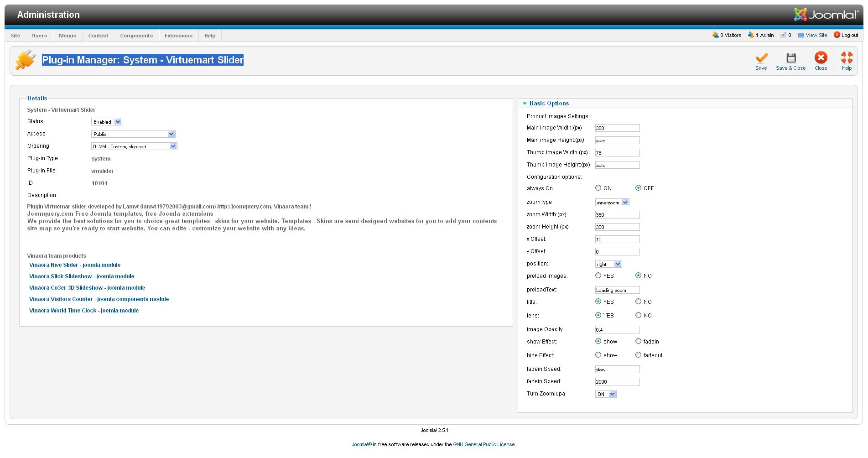Viewport: 868px width, 458px height.
Task: Open Vinaora Visitors Counter link
Action: [99, 299]
